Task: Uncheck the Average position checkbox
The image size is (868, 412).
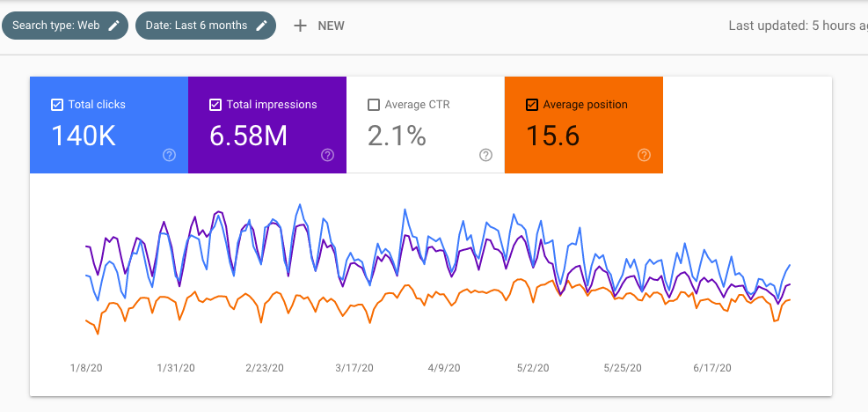Action: pos(532,105)
